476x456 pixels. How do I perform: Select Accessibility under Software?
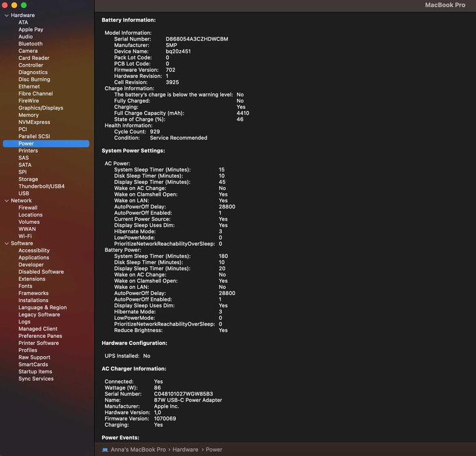point(34,251)
